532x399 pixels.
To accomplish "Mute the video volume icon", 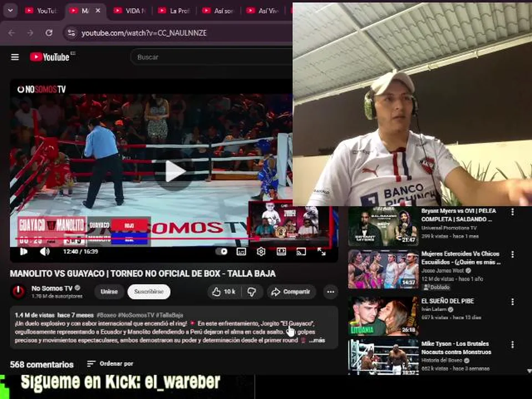I will pyautogui.click(x=45, y=252).
